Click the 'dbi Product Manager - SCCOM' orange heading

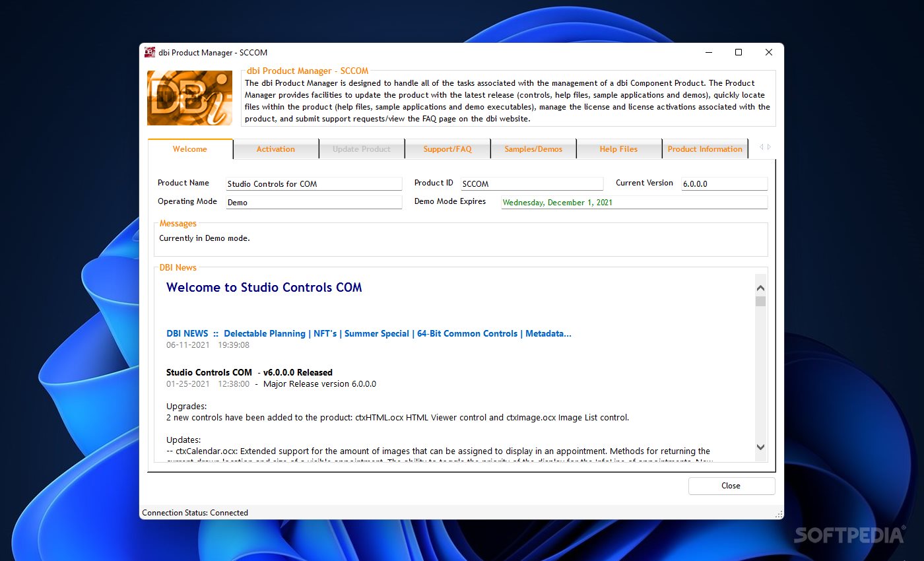point(307,71)
